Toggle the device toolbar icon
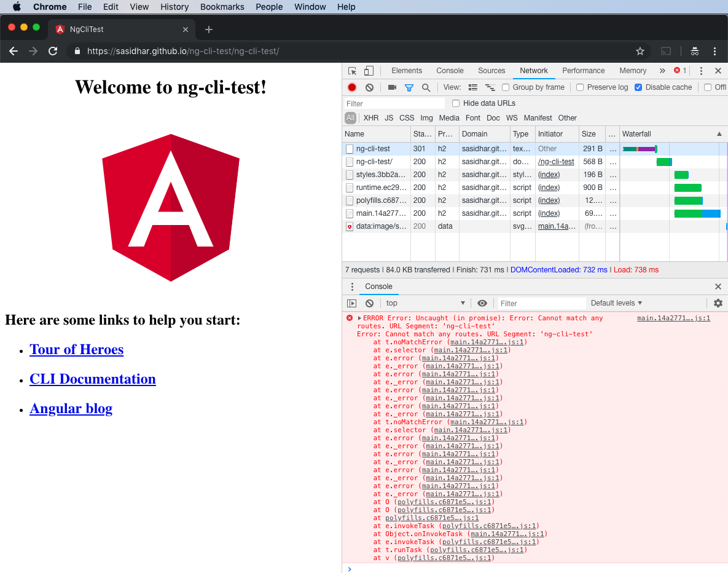The image size is (728, 573). tap(369, 71)
